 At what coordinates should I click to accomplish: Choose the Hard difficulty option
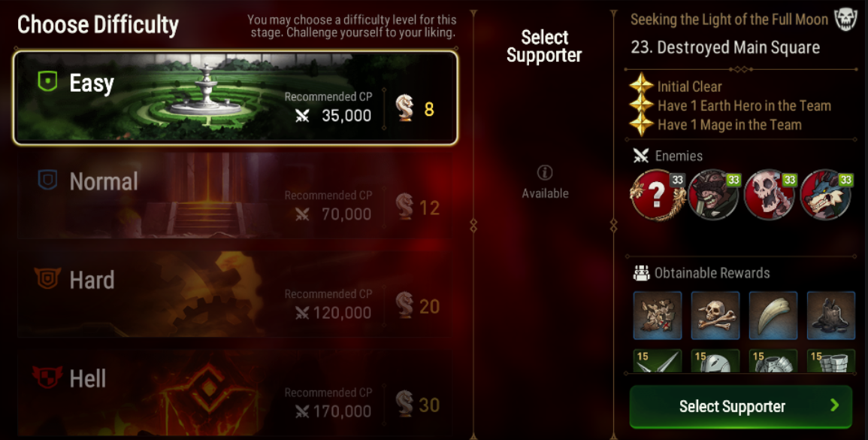click(236, 294)
